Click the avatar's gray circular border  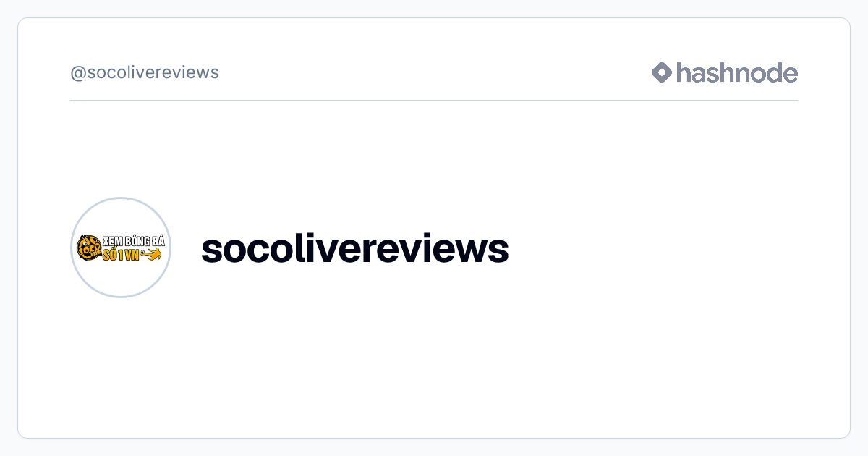(121, 198)
